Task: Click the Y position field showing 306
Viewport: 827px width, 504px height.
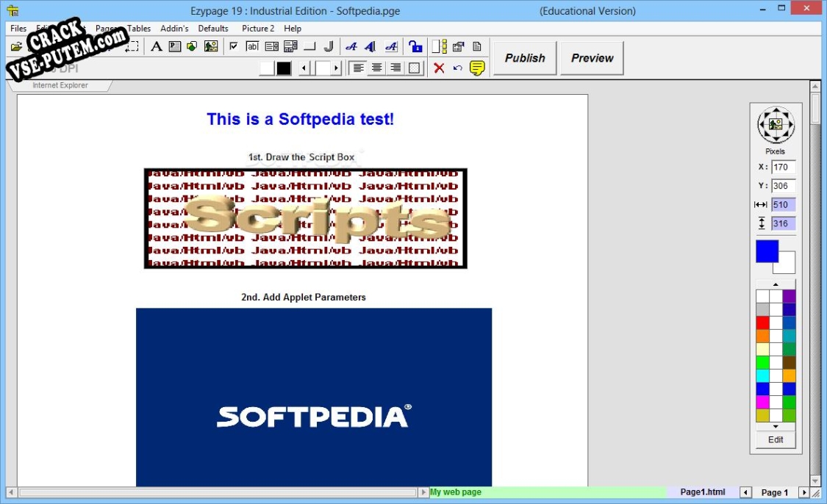Action: (x=783, y=186)
